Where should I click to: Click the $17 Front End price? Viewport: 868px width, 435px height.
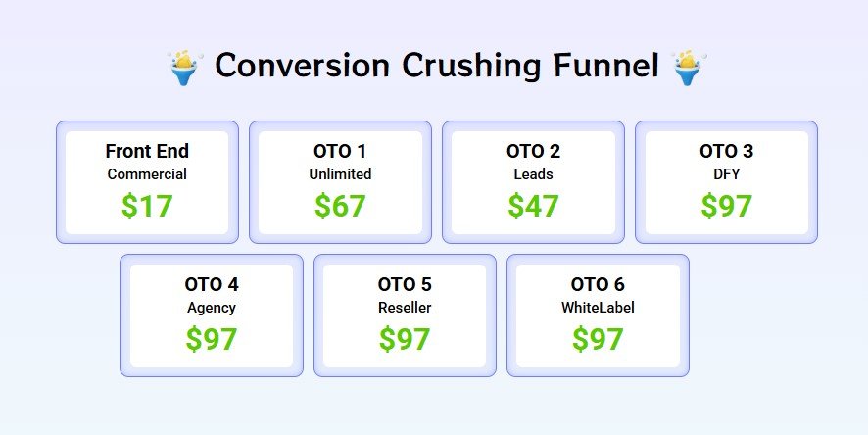pyautogui.click(x=147, y=206)
